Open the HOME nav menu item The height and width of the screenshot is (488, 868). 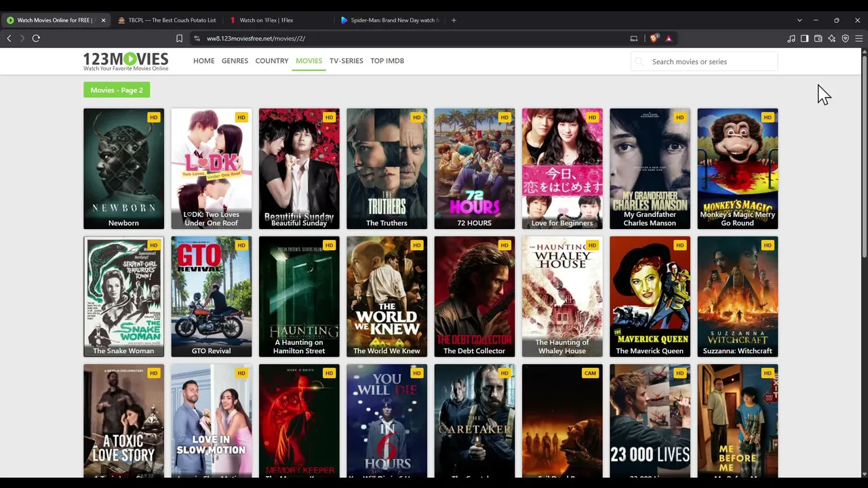click(x=203, y=61)
